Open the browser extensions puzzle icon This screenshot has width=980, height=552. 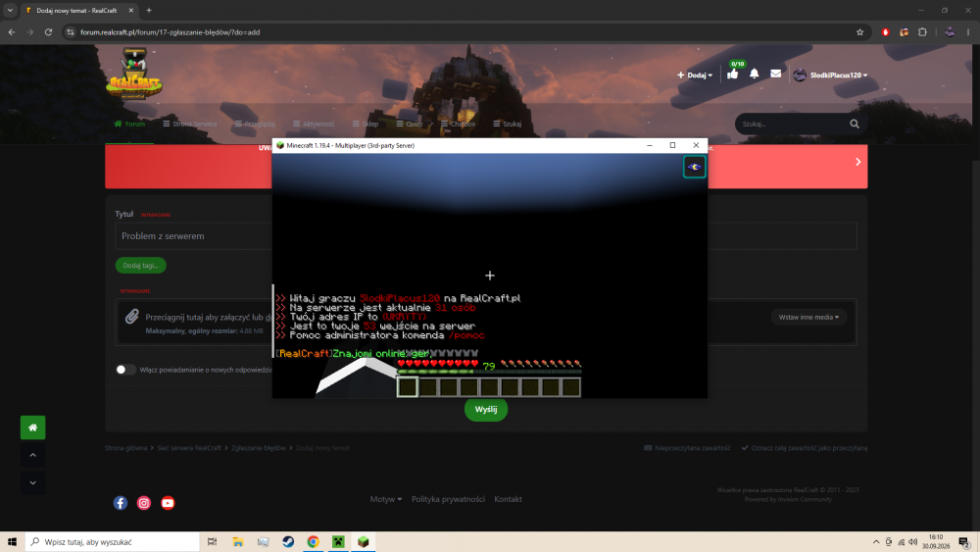[922, 32]
